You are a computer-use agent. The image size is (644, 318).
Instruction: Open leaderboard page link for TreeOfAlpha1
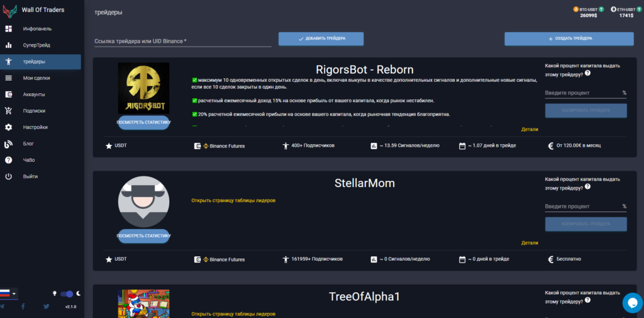click(x=233, y=314)
